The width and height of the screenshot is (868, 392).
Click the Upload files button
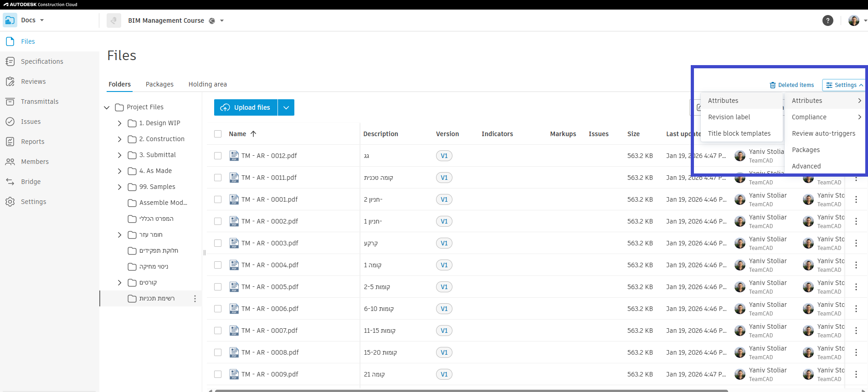[246, 107]
